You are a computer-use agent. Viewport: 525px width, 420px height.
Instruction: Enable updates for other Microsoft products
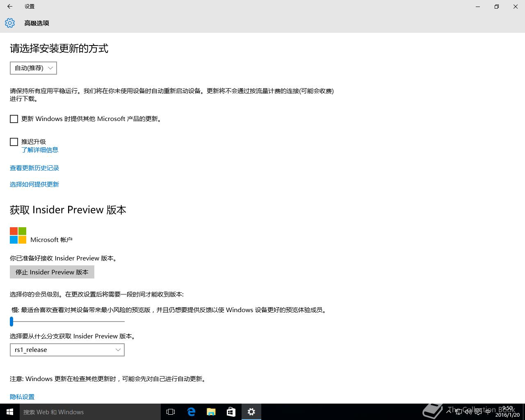[x=14, y=119]
